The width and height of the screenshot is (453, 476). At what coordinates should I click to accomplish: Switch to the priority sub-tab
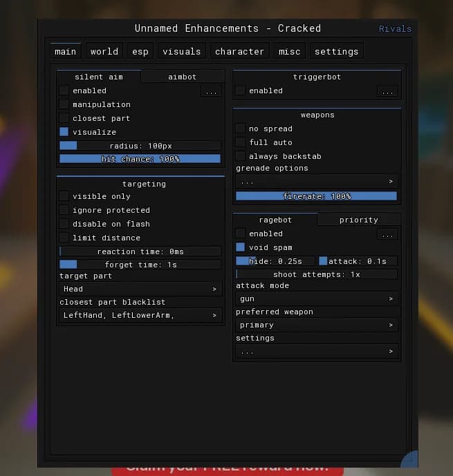click(x=359, y=220)
